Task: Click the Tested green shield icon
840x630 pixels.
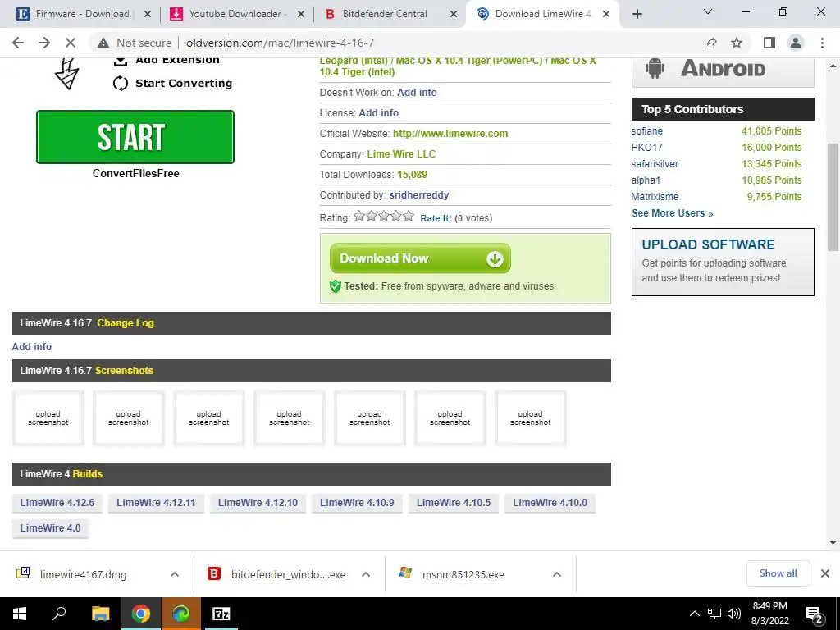Action: point(336,286)
